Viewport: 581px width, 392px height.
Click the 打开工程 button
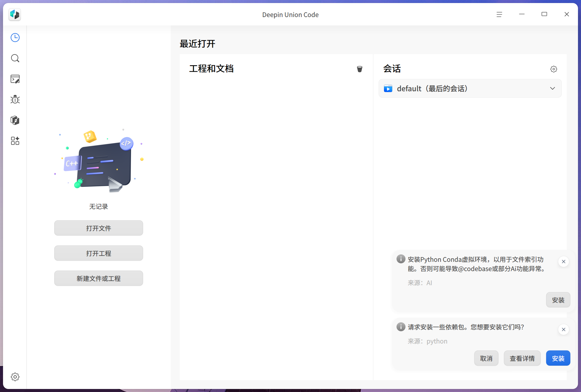(99, 253)
